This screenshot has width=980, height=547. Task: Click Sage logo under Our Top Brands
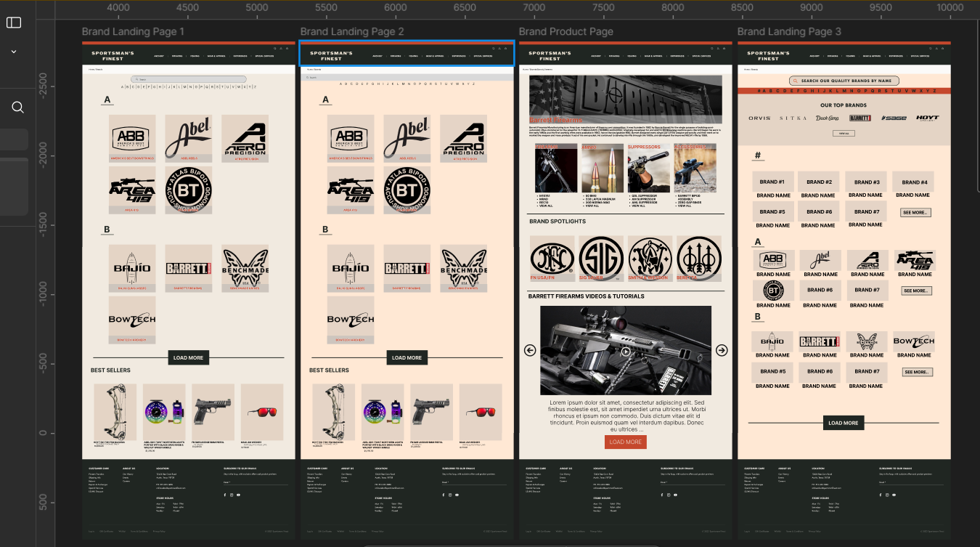click(894, 118)
